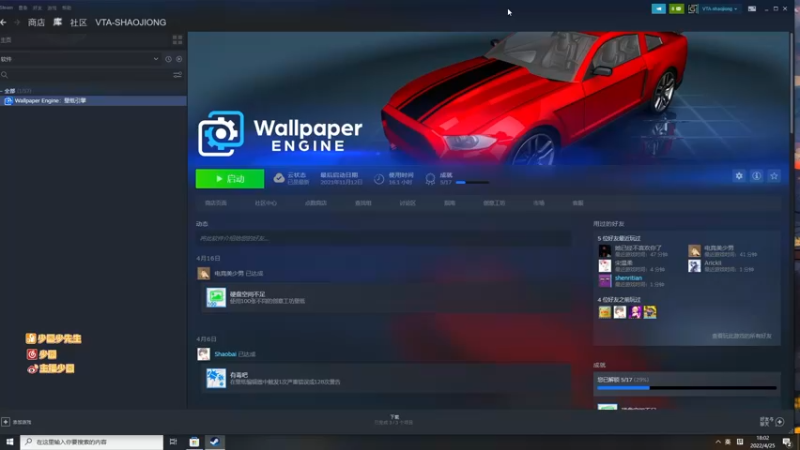Image resolution: width=800 pixels, height=450 pixels.
Task: Open the 社区 community tab
Action: 79,22
